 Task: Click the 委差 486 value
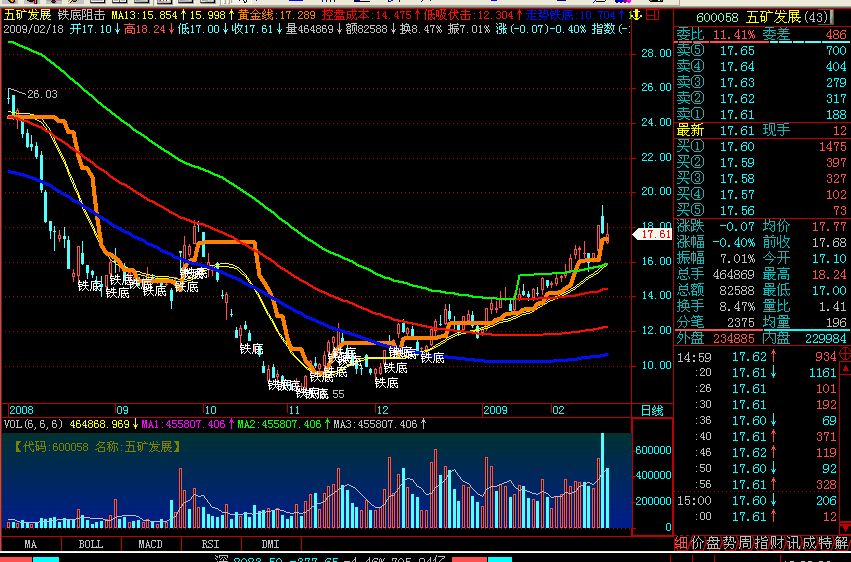click(x=836, y=35)
